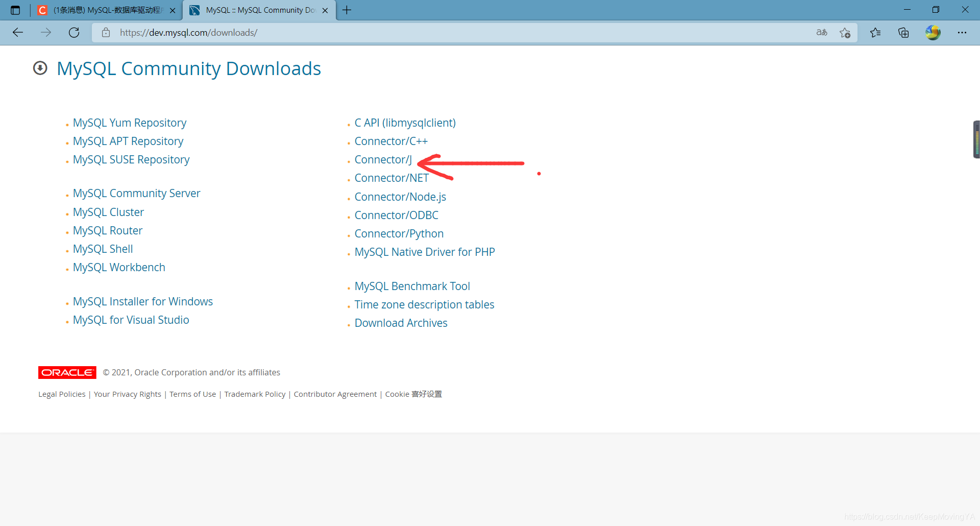Open MySQL SUSE Repository link
Viewport: 980px width, 526px height.
click(131, 160)
